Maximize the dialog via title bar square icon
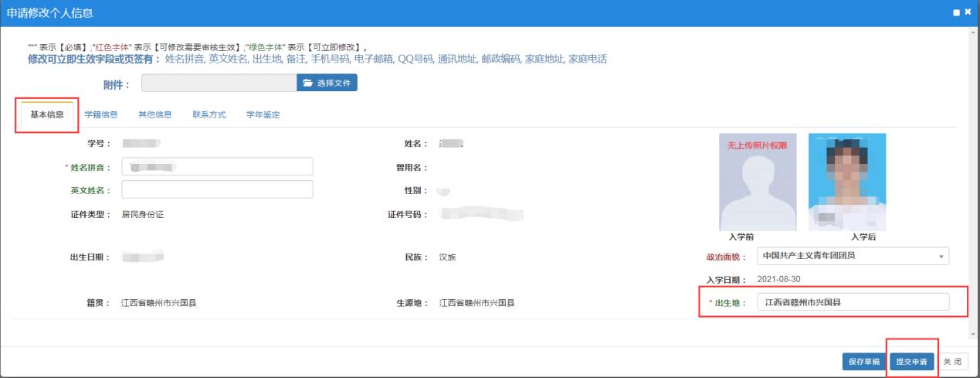Image resolution: width=980 pixels, height=378 pixels. tap(956, 12)
